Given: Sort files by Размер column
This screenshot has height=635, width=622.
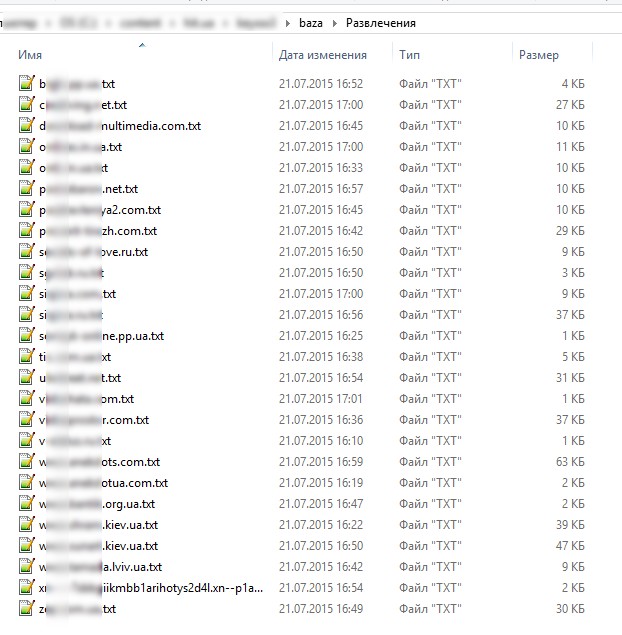Looking at the screenshot, I should (539, 55).
